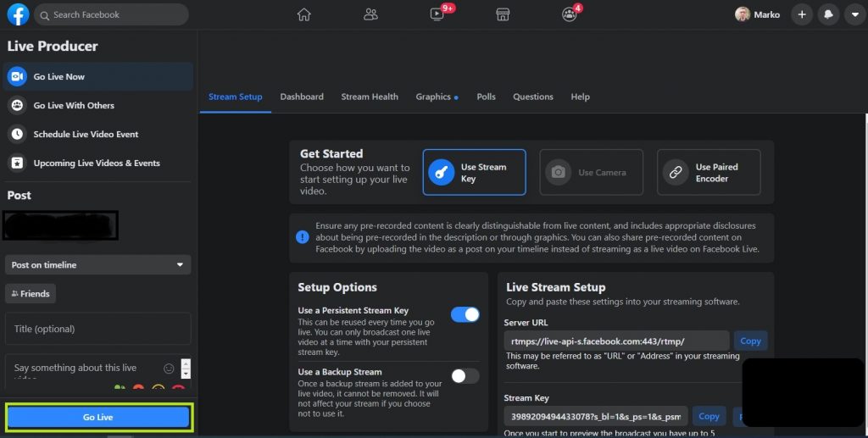Image resolution: width=868 pixels, height=438 pixels.
Task: Toggle Use a Persistent Stream Key
Action: click(x=465, y=314)
